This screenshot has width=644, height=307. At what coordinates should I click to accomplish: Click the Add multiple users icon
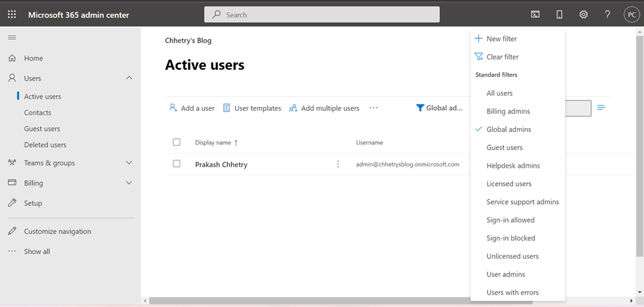tap(293, 108)
